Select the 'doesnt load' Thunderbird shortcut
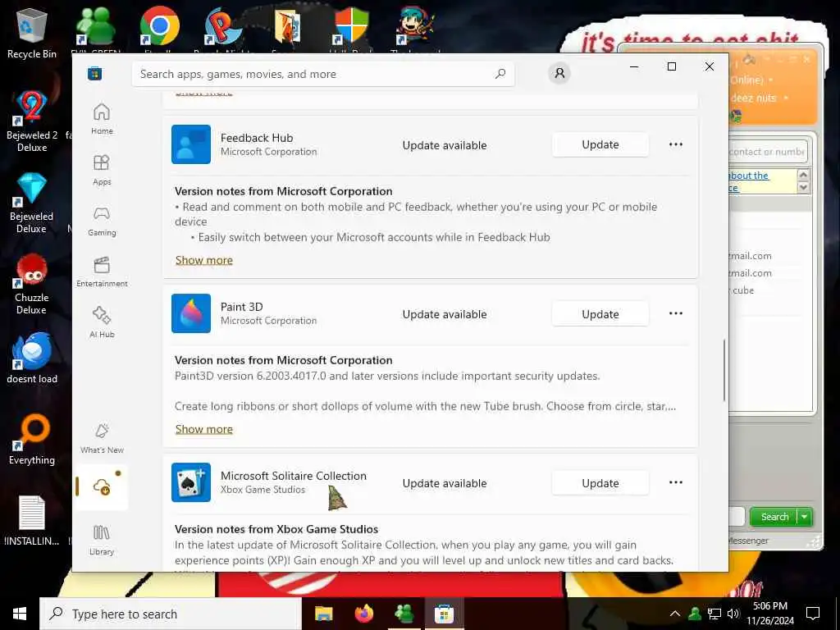The image size is (840, 630). [x=32, y=358]
